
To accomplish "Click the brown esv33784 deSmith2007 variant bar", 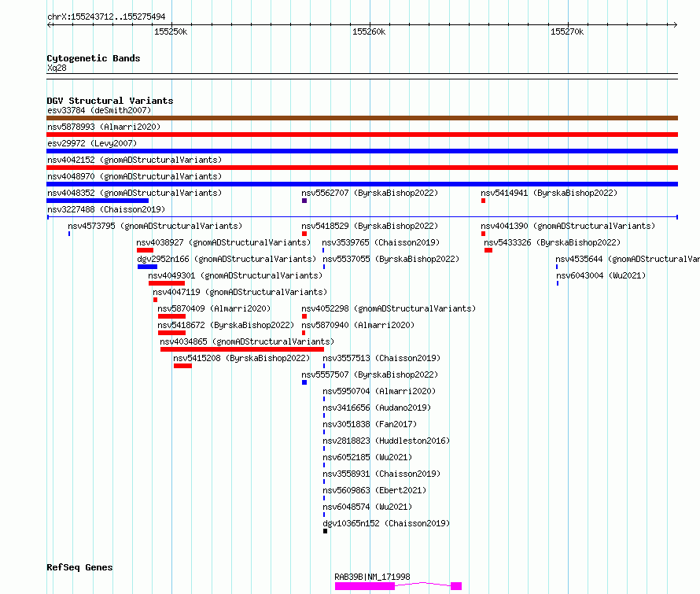I will pos(362,118).
